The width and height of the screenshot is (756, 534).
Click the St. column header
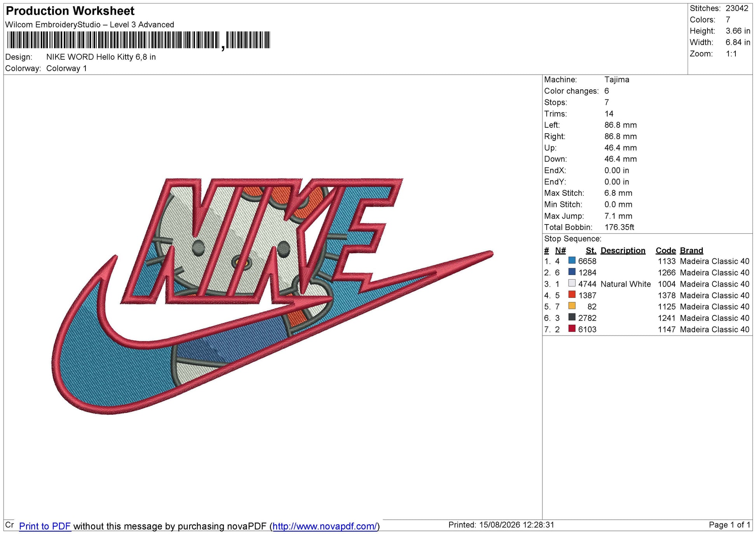tap(591, 250)
